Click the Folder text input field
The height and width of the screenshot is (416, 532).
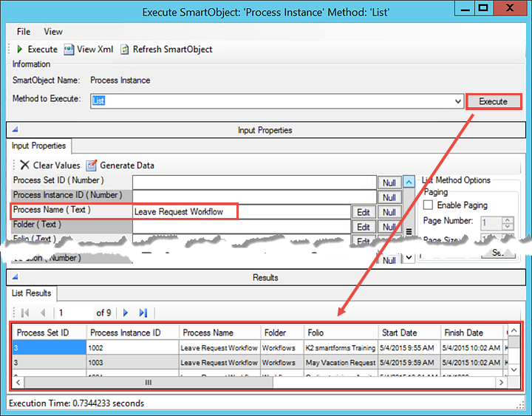pyautogui.click(x=242, y=226)
